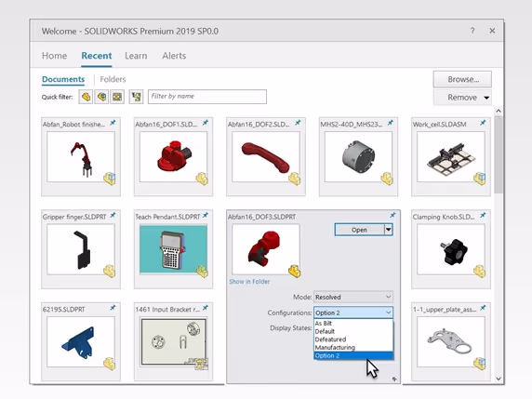Filter recent documents by drawings icon

[117, 97]
